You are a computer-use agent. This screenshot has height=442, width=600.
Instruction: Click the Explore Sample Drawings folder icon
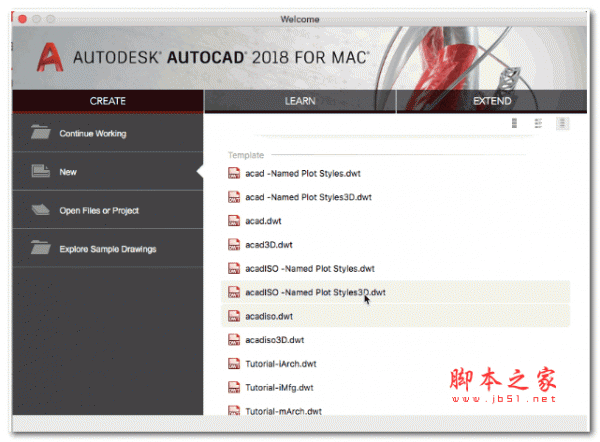41,248
